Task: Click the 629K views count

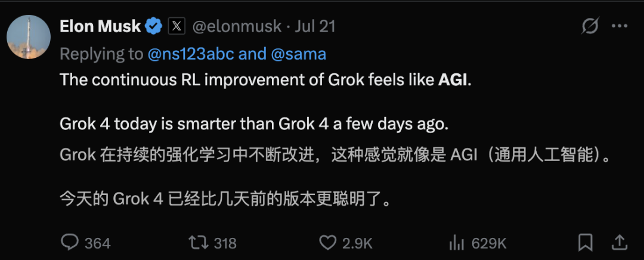Action: (488, 243)
